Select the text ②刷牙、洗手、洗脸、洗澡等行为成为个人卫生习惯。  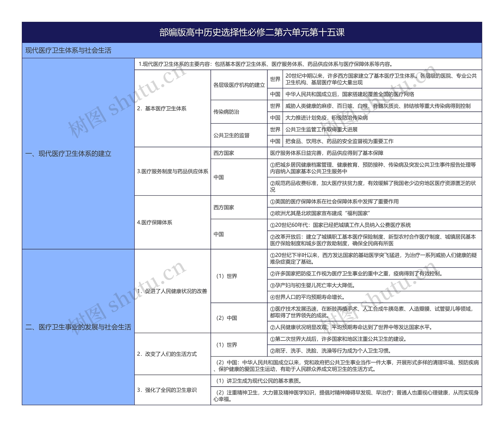331,351
